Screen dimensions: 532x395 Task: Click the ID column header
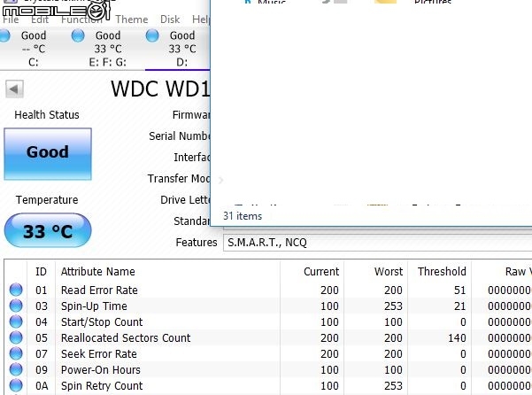[41, 272]
